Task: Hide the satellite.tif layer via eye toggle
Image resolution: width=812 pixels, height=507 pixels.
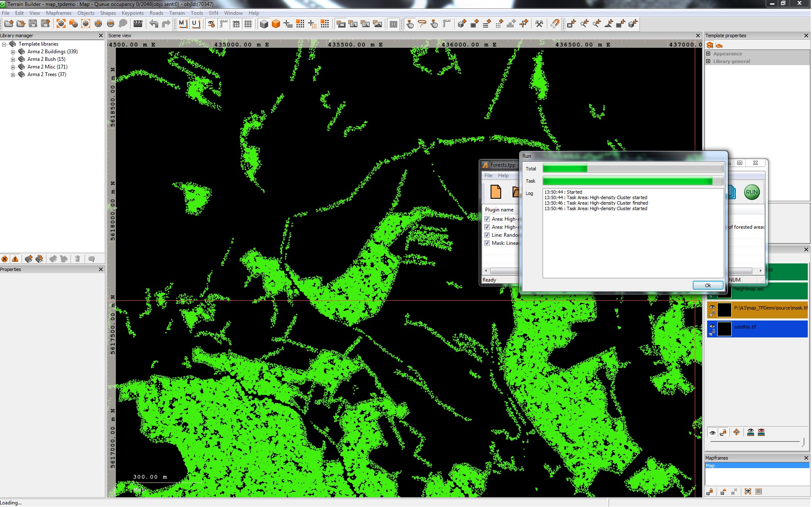Action: (x=713, y=326)
